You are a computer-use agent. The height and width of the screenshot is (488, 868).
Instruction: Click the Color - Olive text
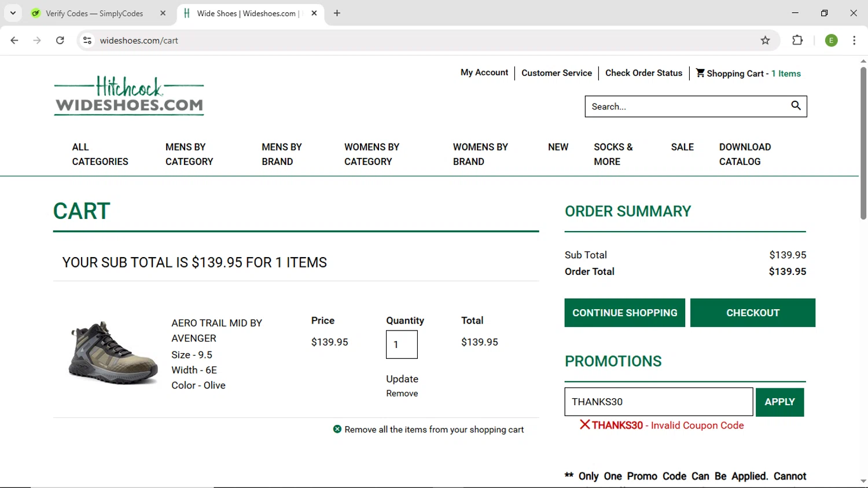pos(198,385)
